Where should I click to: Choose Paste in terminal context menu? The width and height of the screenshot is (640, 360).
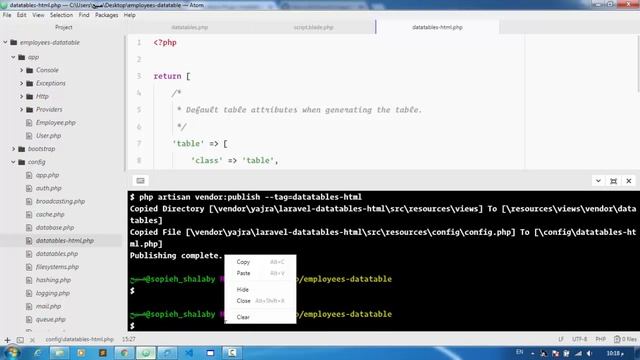(x=260, y=273)
